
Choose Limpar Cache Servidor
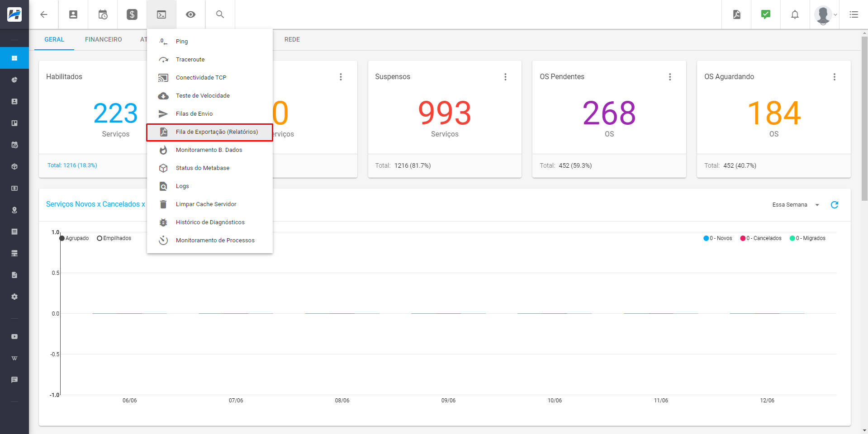210,204
